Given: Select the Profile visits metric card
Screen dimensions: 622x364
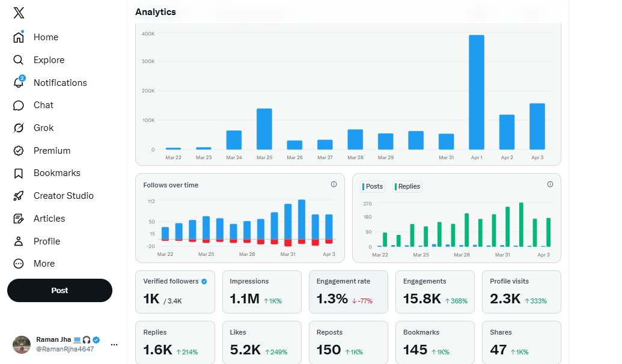Looking at the screenshot, I should point(521,292).
